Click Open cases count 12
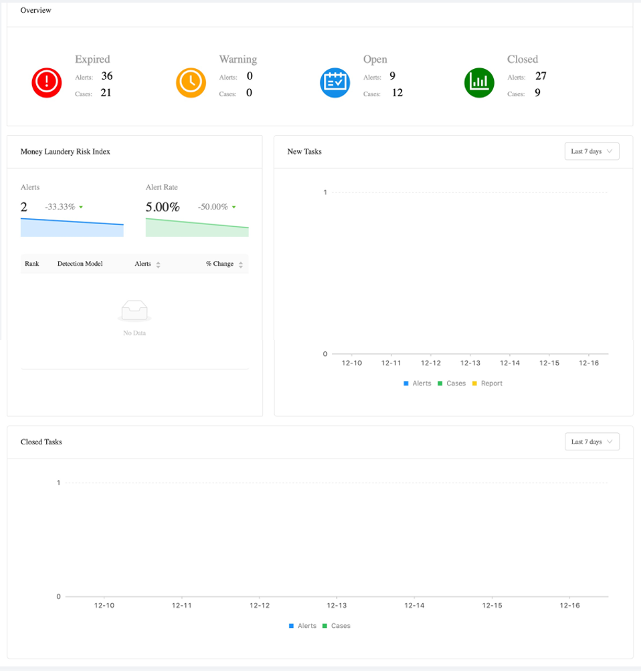 point(397,93)
